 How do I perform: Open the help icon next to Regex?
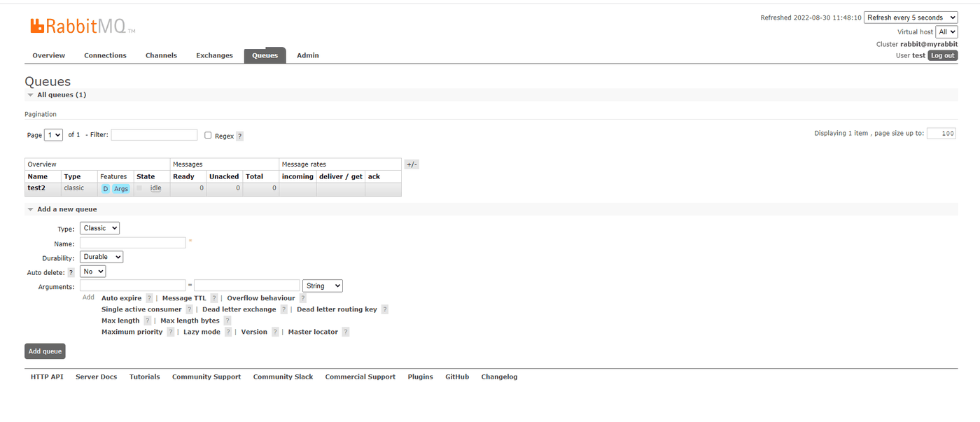click(239, 136)
